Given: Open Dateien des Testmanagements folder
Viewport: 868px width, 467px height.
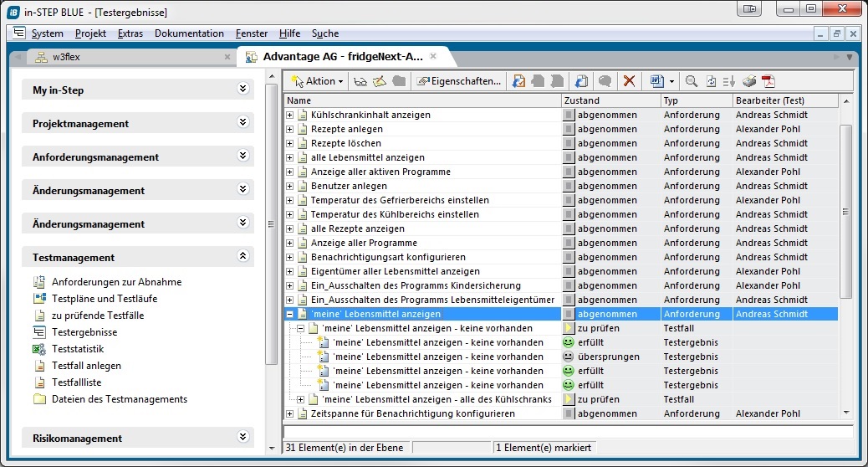Looking at the screenshot, I should 119,399.
